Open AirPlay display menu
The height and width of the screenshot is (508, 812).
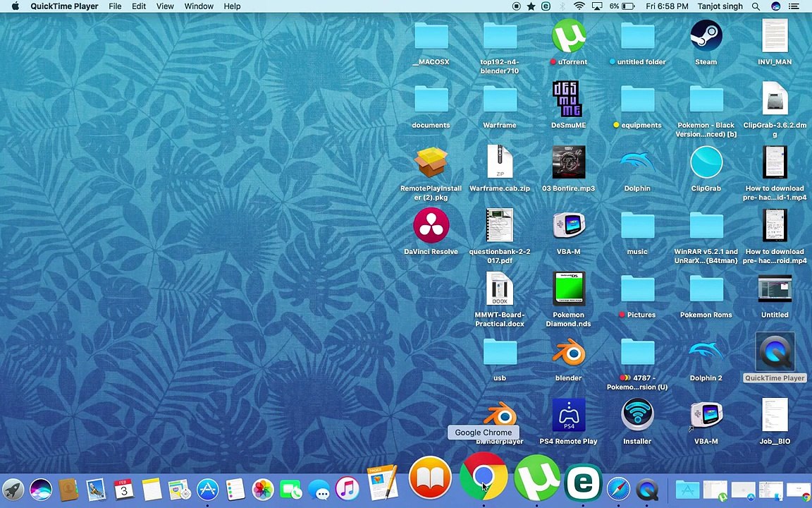click(596, 6)
